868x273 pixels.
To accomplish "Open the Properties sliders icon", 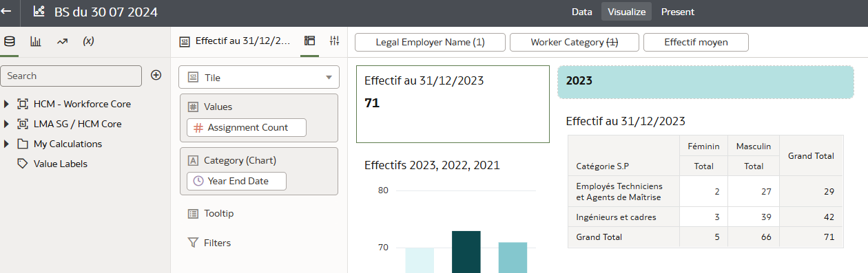I will click(x=335, y=41).
